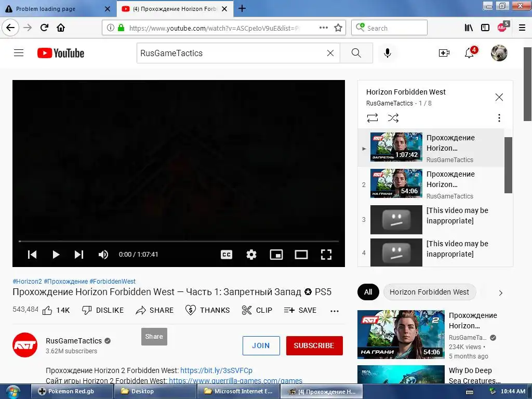Expand the filter chips with the right chevron
This screenshot has height=399, width=532.
click(500, 293)
